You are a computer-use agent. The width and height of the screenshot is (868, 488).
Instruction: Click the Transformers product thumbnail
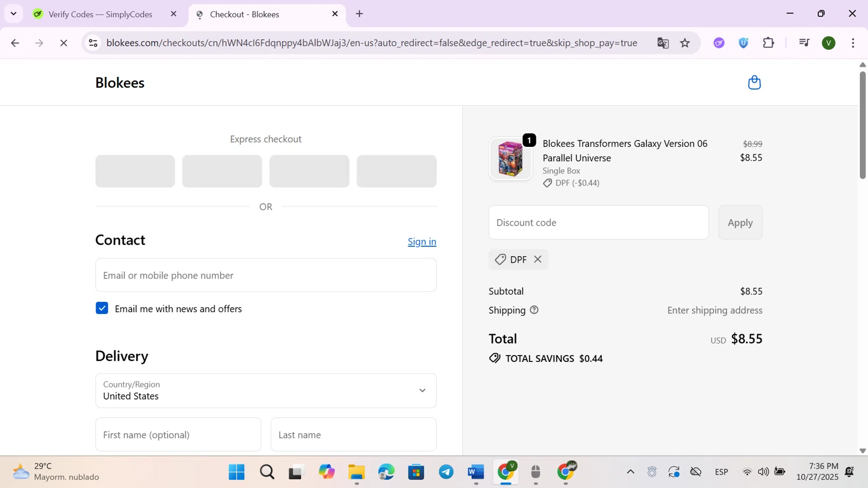(510, 159)
